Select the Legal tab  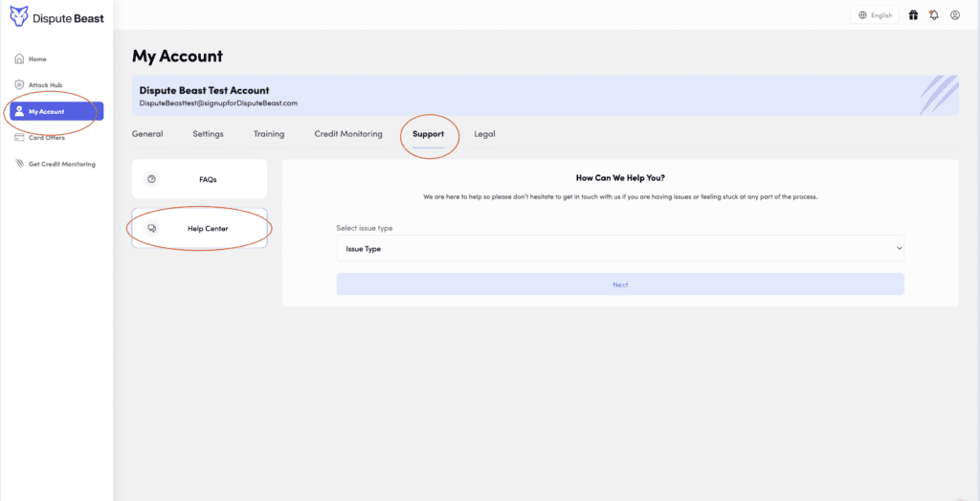point(484,134)
